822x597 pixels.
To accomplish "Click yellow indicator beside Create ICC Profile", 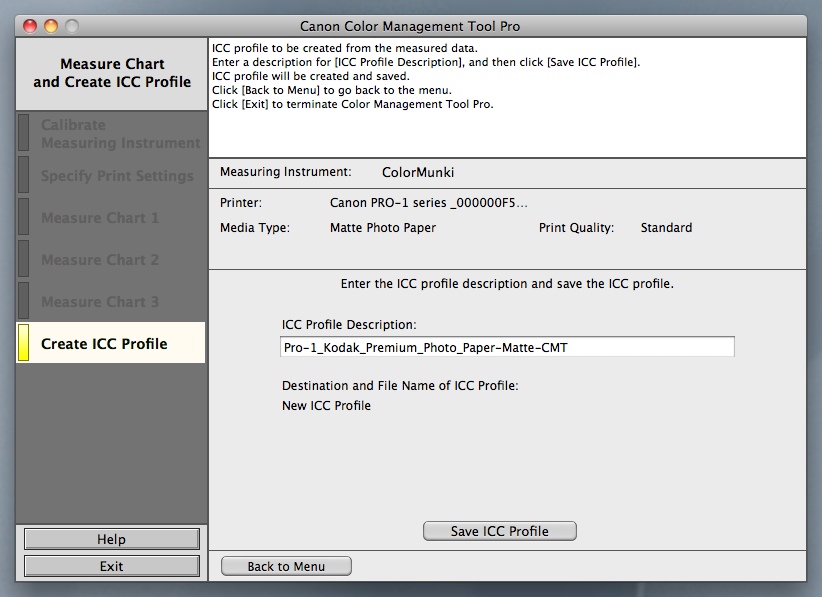I will click(24, 343).
